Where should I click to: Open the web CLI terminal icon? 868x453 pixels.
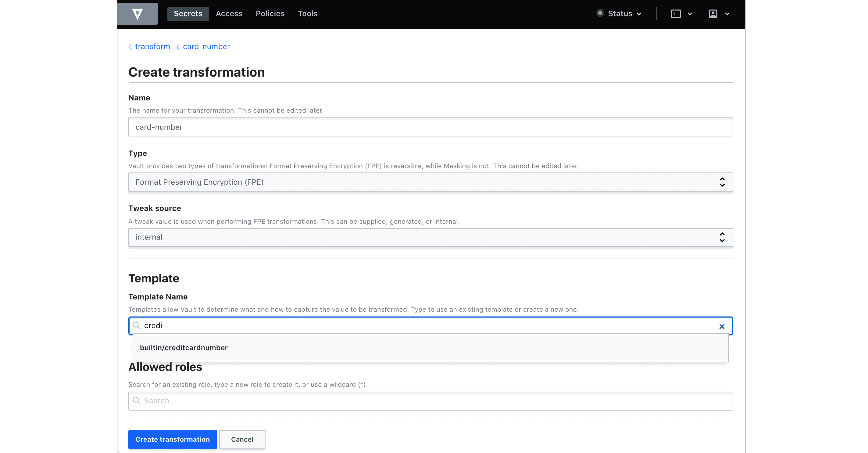[676, 13]
